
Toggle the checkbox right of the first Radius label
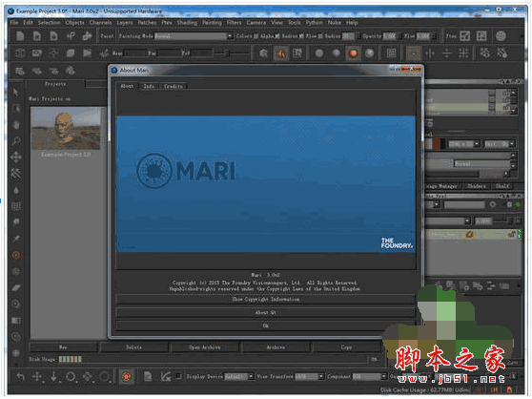301,36
